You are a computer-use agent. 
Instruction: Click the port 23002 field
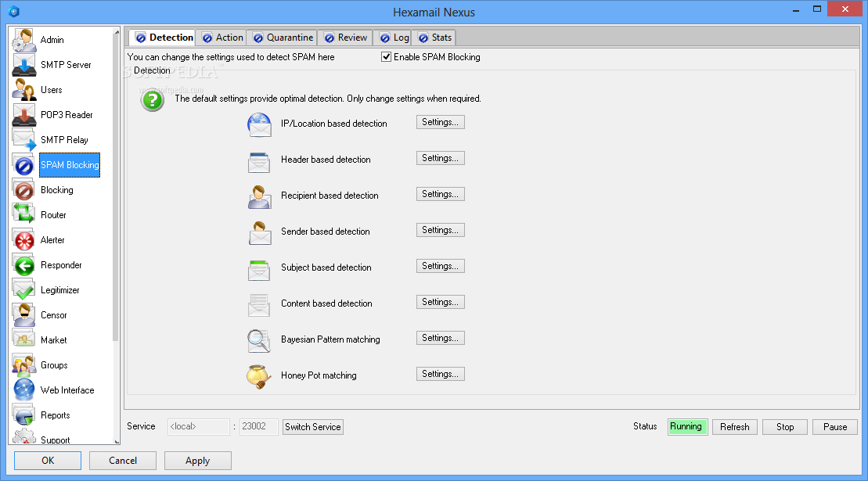click(x=258, y=427)
